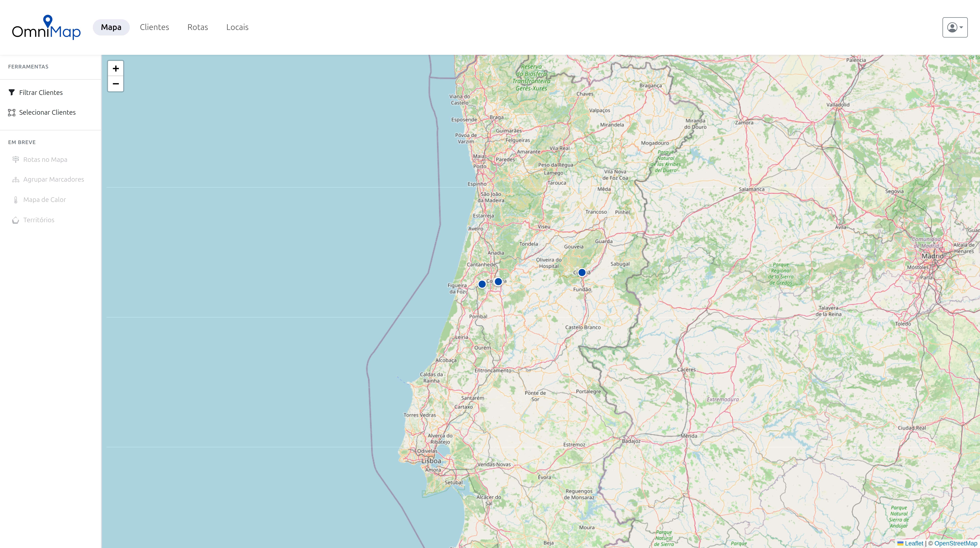This screenshot has width=980, height=548.
Task: Click the Aveiro label on the map
Action: [x=476, y=229]
